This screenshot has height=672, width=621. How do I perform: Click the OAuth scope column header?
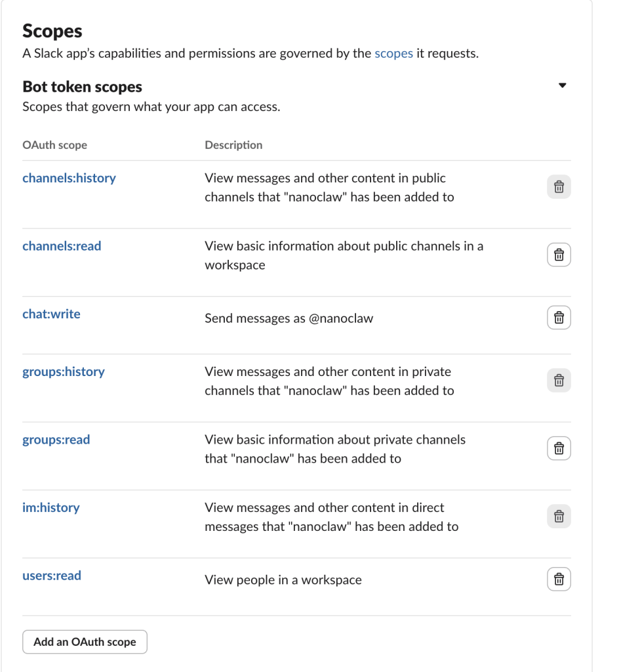(54, 145)
